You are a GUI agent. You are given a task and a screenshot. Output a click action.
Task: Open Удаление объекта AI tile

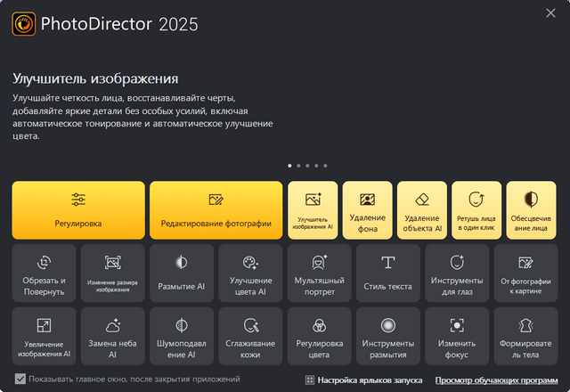pyautogui.click(x=422, y=210)
